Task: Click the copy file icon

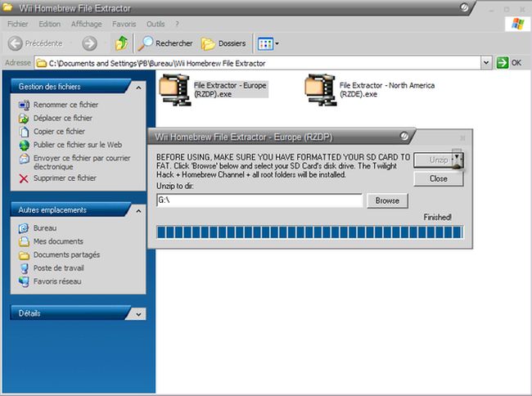Action: point(24,132)
